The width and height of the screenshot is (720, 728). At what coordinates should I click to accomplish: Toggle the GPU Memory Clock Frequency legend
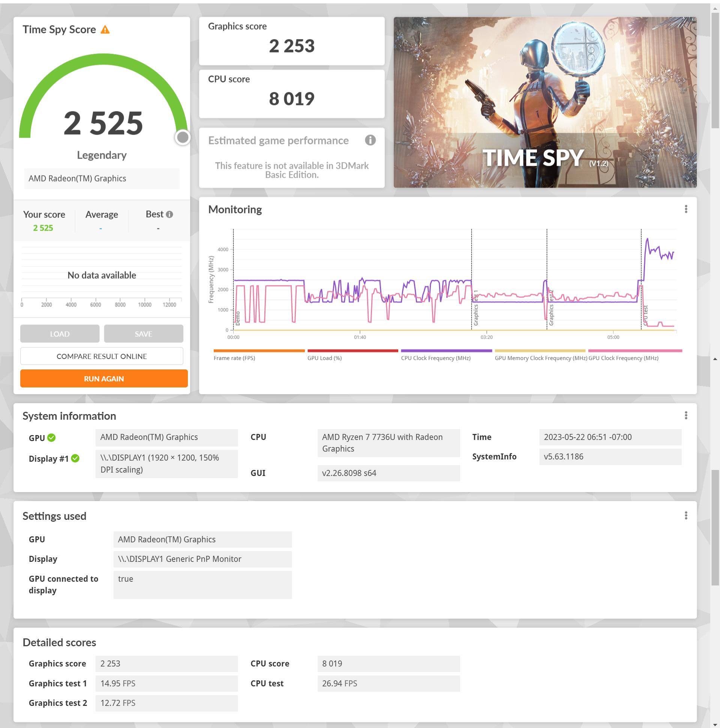(541, 358)
